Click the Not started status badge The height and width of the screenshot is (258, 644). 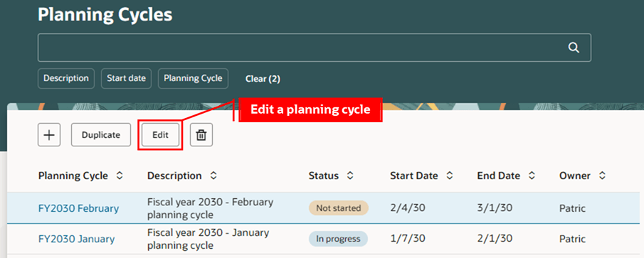coord(339,208)
